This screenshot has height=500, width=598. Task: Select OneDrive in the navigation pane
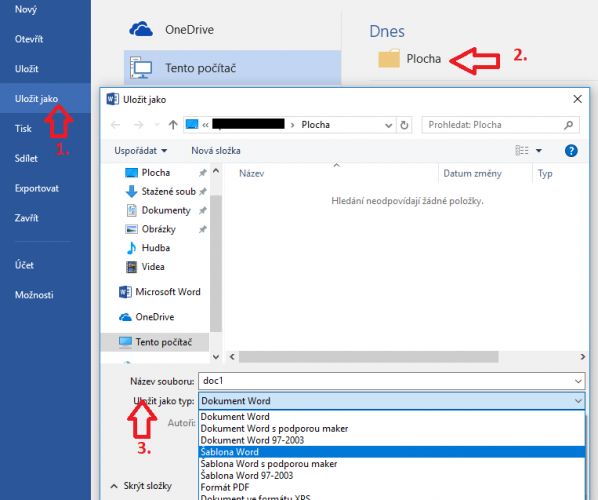coord(146,317)
